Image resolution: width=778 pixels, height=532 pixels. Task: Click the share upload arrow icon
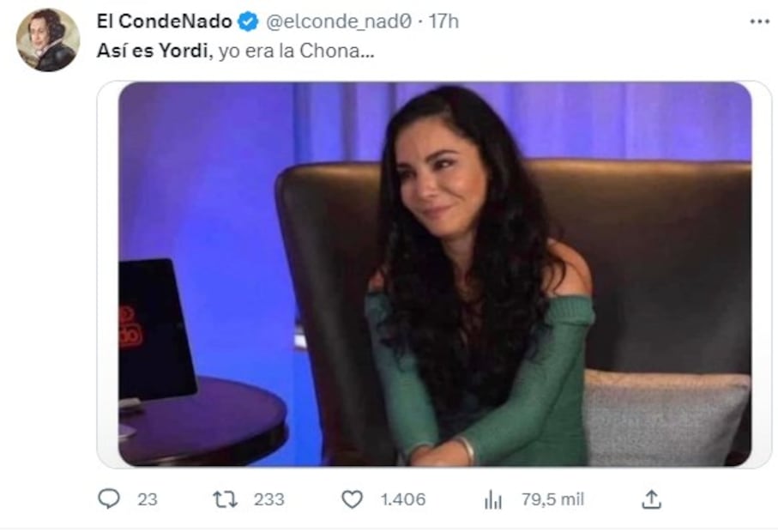click(x=651, y=499)
